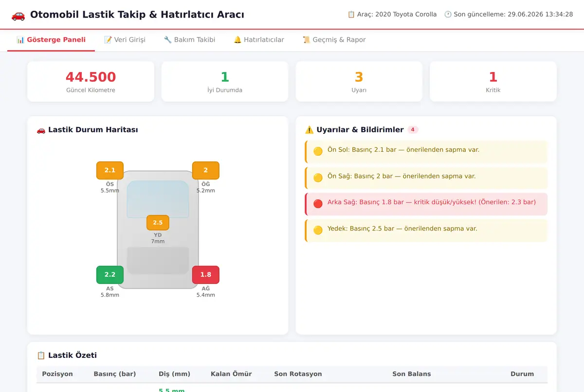Open the critical Arka Sağ pressure alert
The width and height of the screenshot is (584, 392).
click(x=426, y=204)
